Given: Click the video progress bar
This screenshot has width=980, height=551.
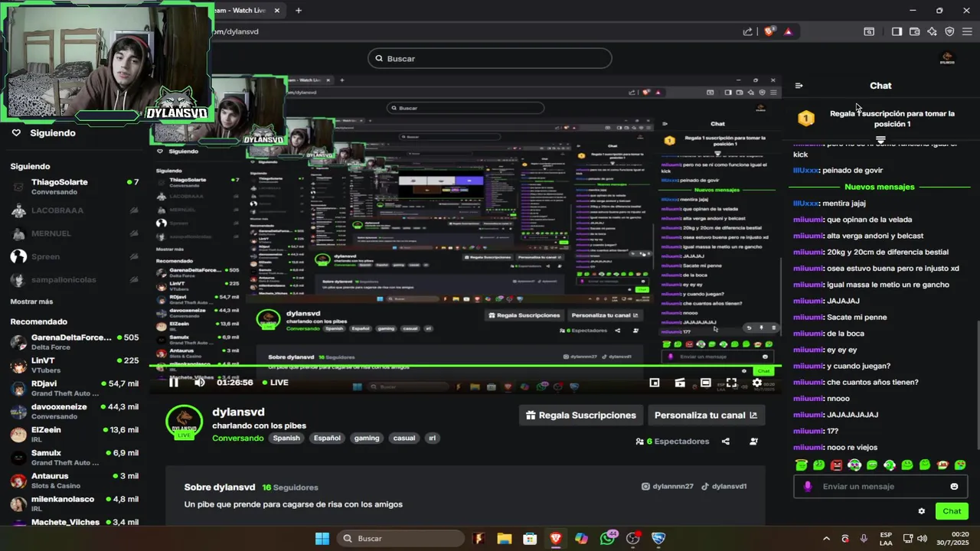Looking at the screenshot, I should coord(465,367).
